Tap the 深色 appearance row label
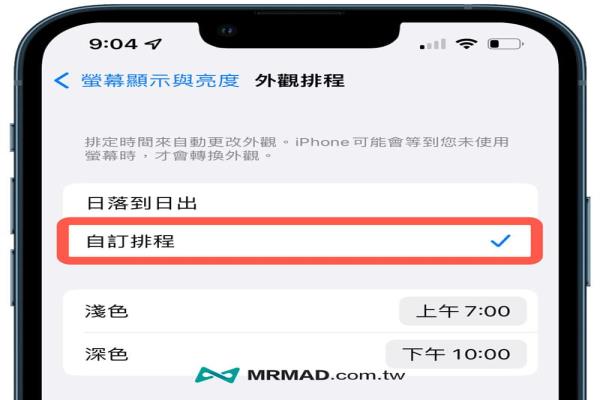This screenshot has width=600, height=400. 106,354
